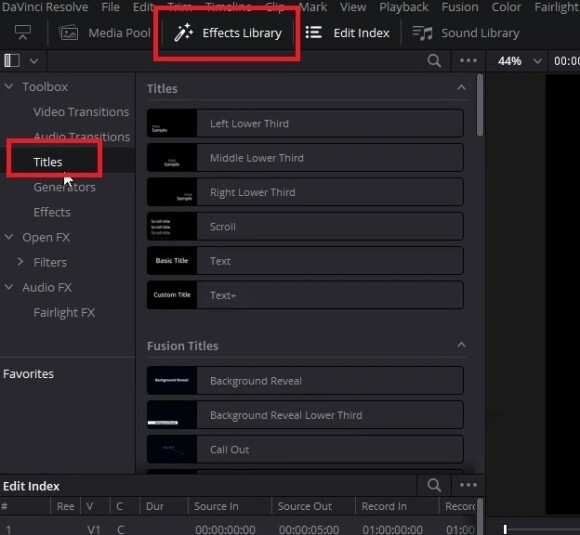
Task: Click the Scroll title thumbnail
Action: click(172, 226)
